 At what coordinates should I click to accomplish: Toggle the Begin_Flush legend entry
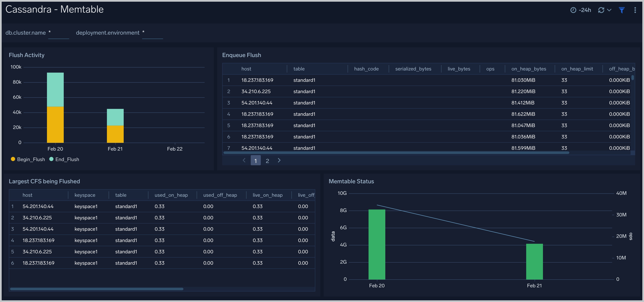click(x=28, y=159)
